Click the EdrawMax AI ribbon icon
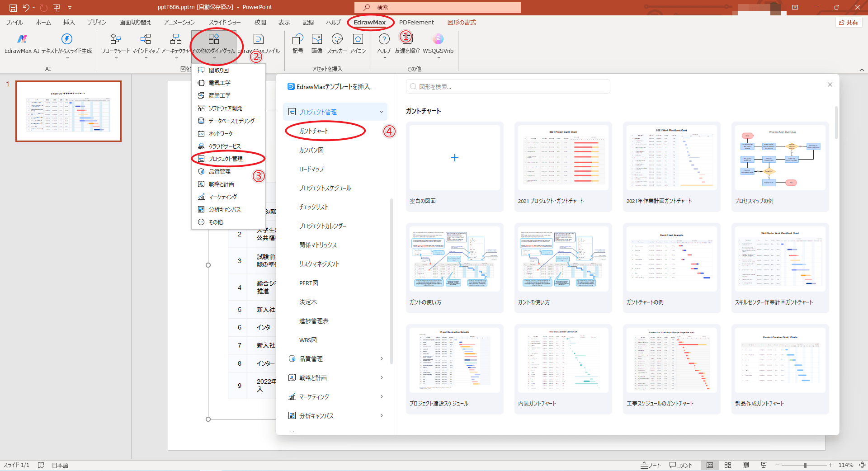868x471 pixels. coord(22,43)
